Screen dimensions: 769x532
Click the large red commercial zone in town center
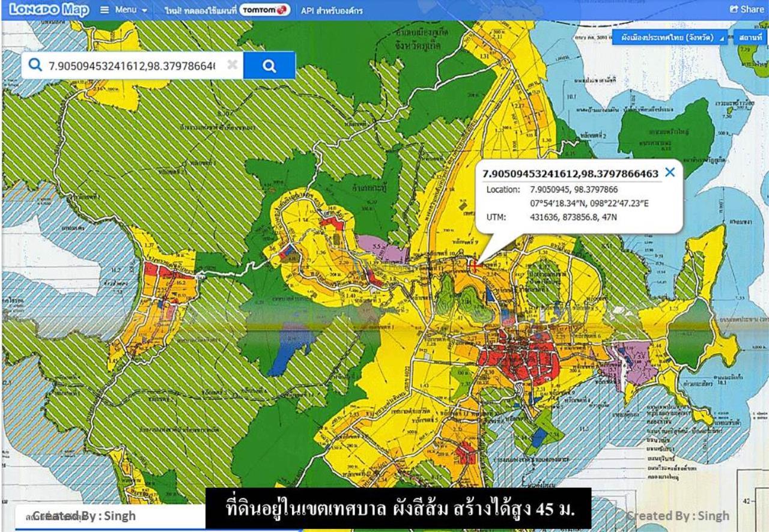520,361
